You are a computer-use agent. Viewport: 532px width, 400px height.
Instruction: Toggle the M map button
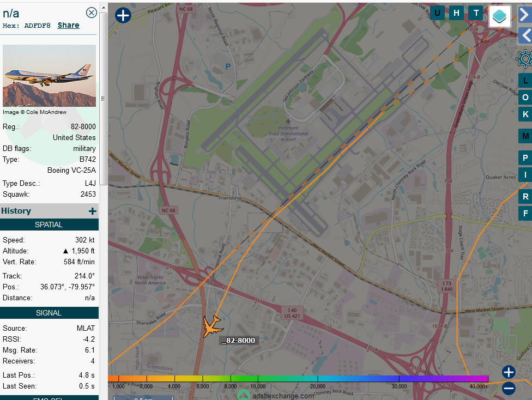pos(525,136)
